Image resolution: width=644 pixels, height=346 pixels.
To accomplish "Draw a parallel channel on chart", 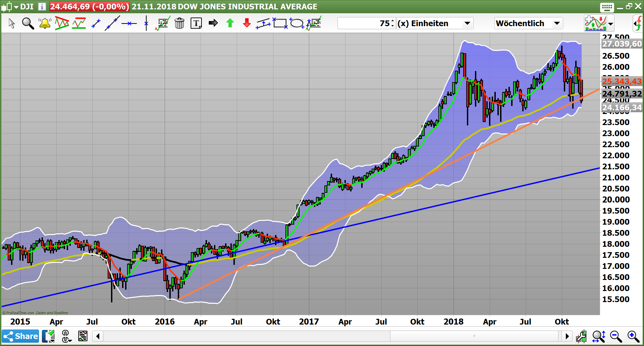I will click(x=263, y=23).
